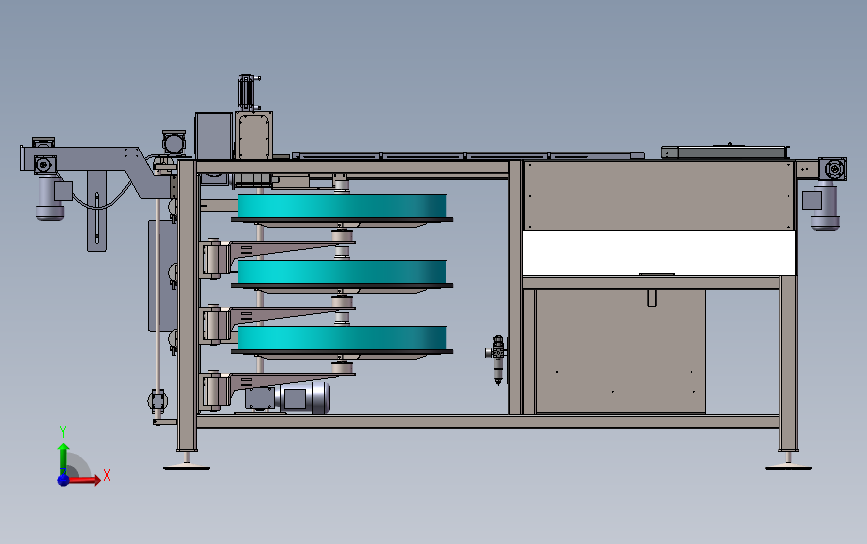Pick the large lower grey cabinet panel
867x544 pixels.
click(x=620, y=351)
